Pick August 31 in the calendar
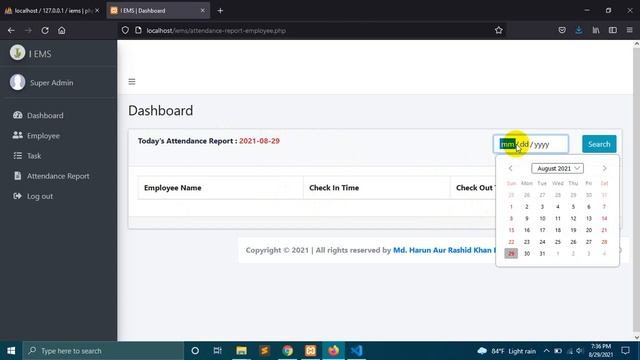 click(542, 253)
